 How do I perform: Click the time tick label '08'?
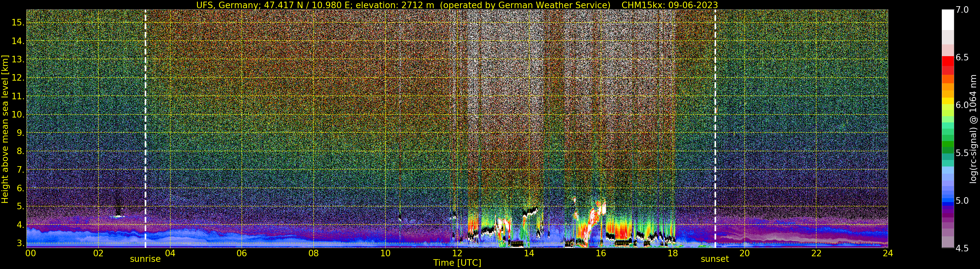tap(313, 253)
